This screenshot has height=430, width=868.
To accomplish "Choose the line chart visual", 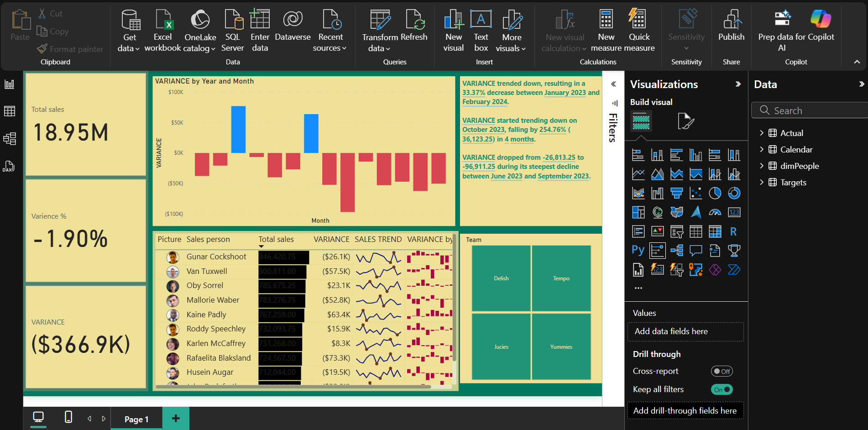I will pos(638,174).
